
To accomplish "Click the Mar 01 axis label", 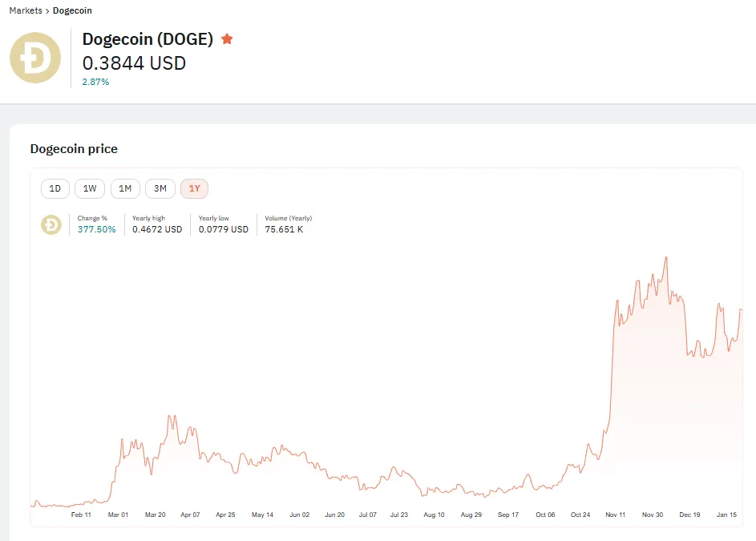I will point(118,515).
